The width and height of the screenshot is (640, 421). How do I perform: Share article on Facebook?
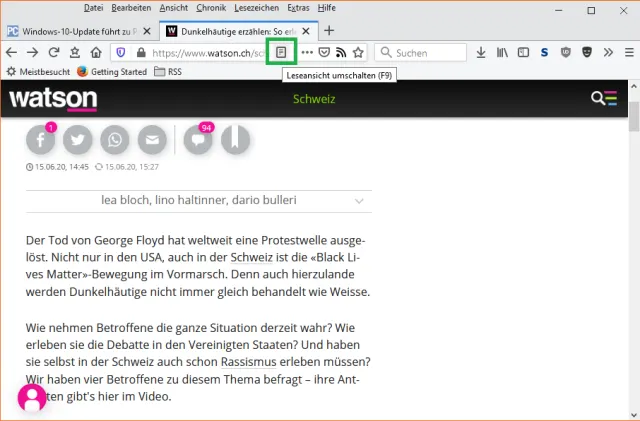pyautogui.click(x=41, y=141)
